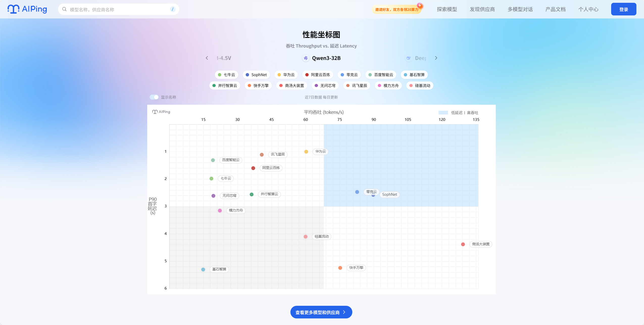Viewport: 644px width, 325px height.
Task: Click the Qwen3-32B model icon
Action: click(306, 58)
